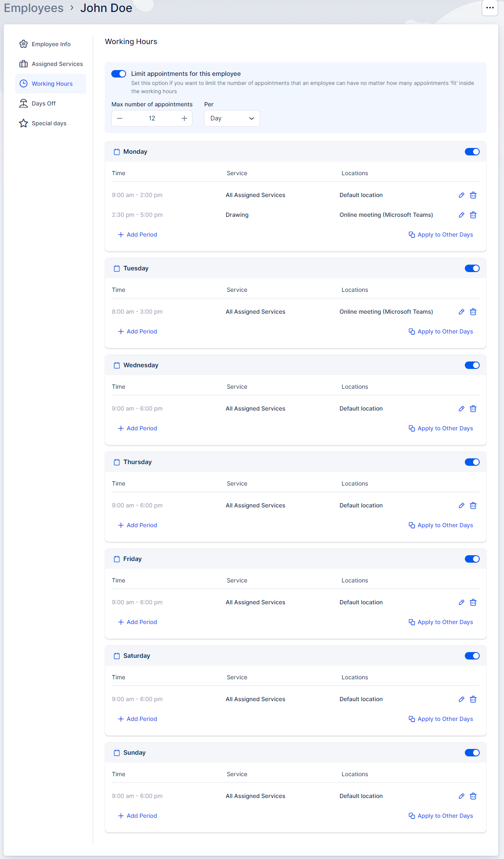Screen dimensions: 504x859
Task: Delete Wednesday's working period with the trash icon
Action: (x=473, y=409)
